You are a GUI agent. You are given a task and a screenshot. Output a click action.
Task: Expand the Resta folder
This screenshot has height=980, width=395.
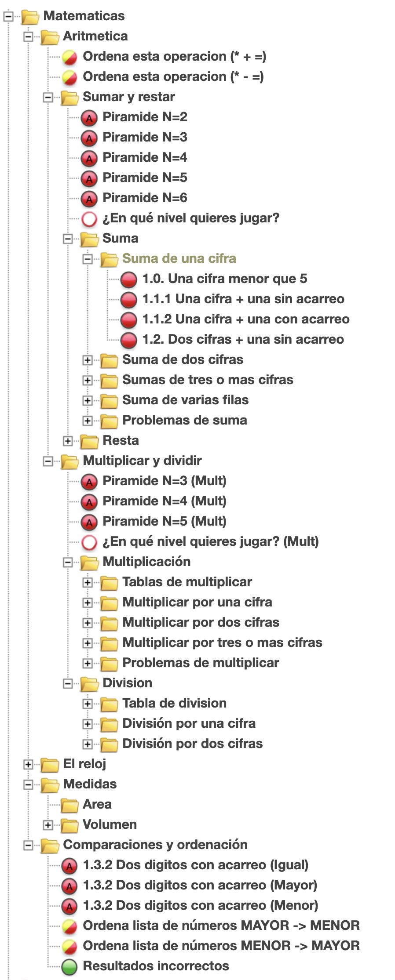tap(68, 441)
